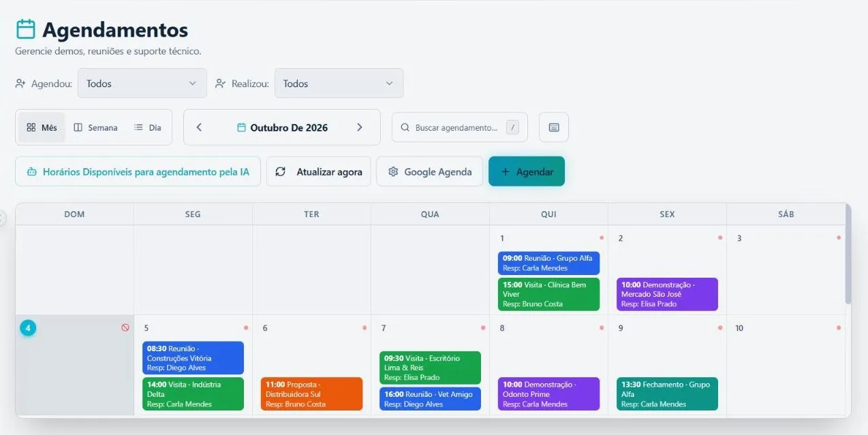Screen dimensions: 868x435
Task: Open 10:00 Demonstração Mercado São José event
Action: [x=667, y=294]
